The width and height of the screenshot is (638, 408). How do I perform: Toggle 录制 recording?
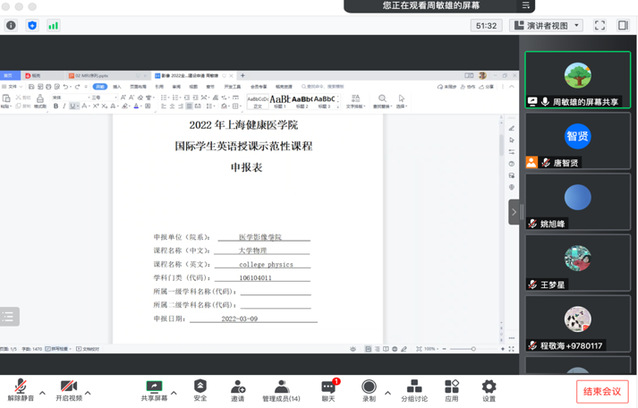click(369, 390)
